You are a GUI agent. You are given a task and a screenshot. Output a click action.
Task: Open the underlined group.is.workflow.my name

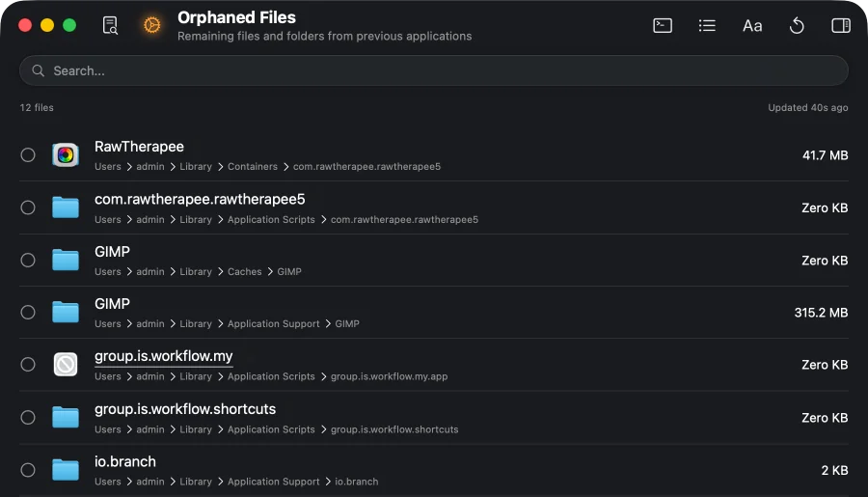[163, 356]
